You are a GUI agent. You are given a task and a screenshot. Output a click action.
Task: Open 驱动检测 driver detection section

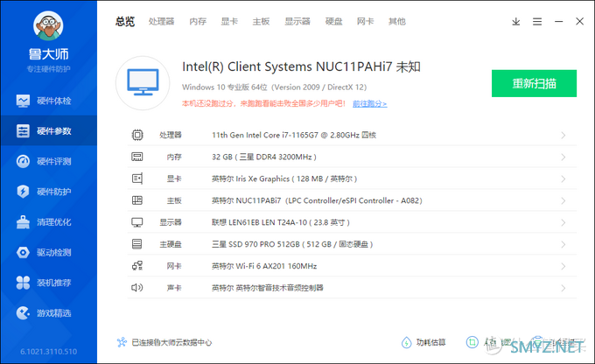click(49, 252)
